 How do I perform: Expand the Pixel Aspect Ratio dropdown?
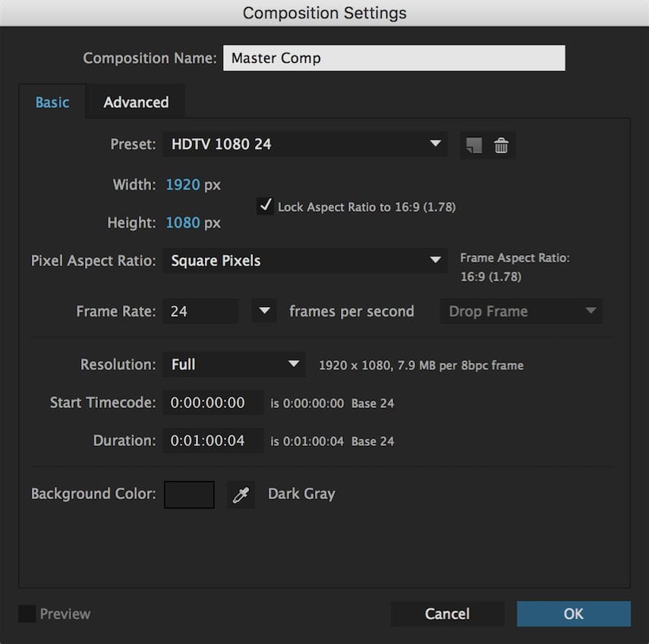(x=305, y=261)
